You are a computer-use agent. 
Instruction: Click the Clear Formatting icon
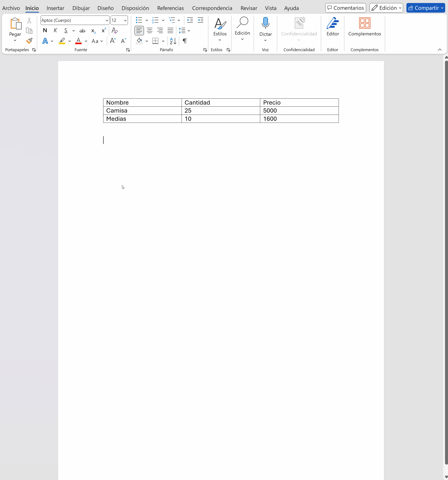click(x=114, y=31)
